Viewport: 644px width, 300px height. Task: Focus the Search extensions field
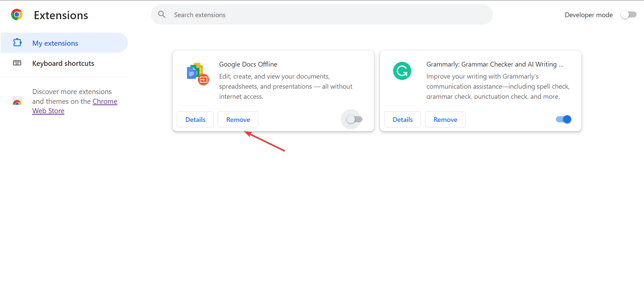pos(322,14)
